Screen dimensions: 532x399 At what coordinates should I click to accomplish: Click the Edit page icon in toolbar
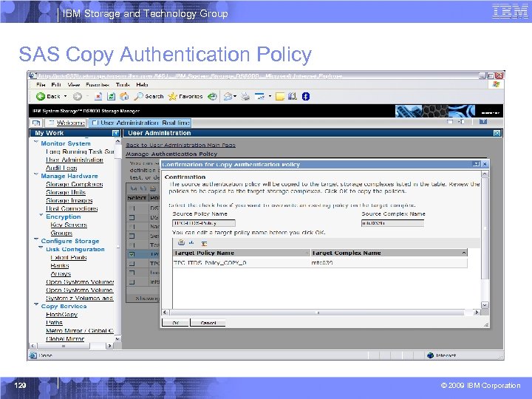tap(259, 97)
